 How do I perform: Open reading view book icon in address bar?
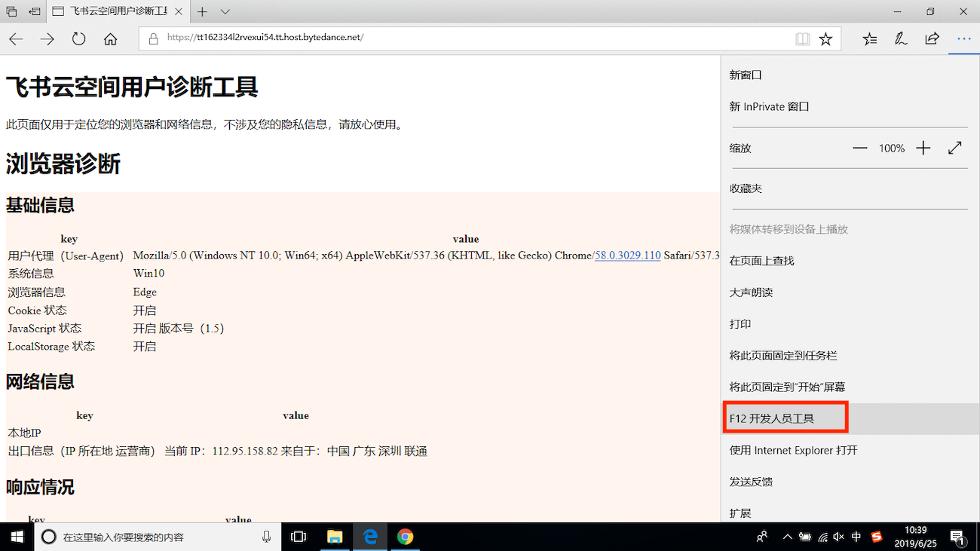[803, 39]
